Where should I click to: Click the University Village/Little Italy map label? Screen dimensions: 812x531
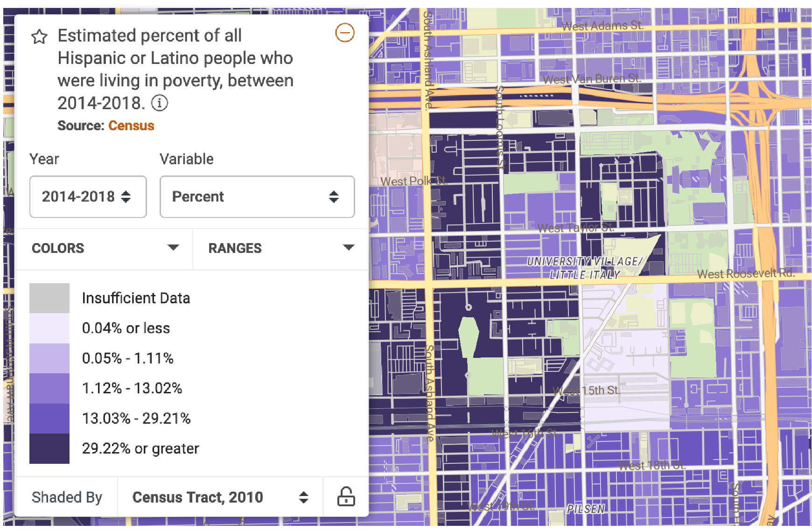tap(585, 268)
